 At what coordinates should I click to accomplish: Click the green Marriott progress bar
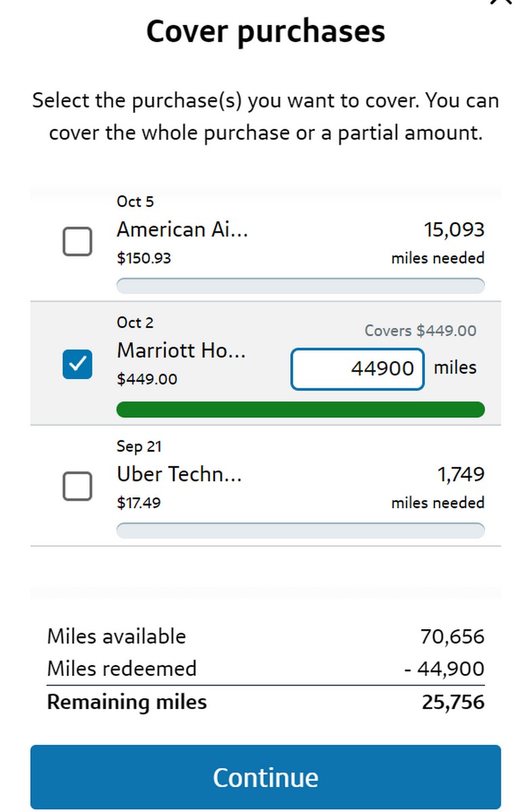click(300, 409)
